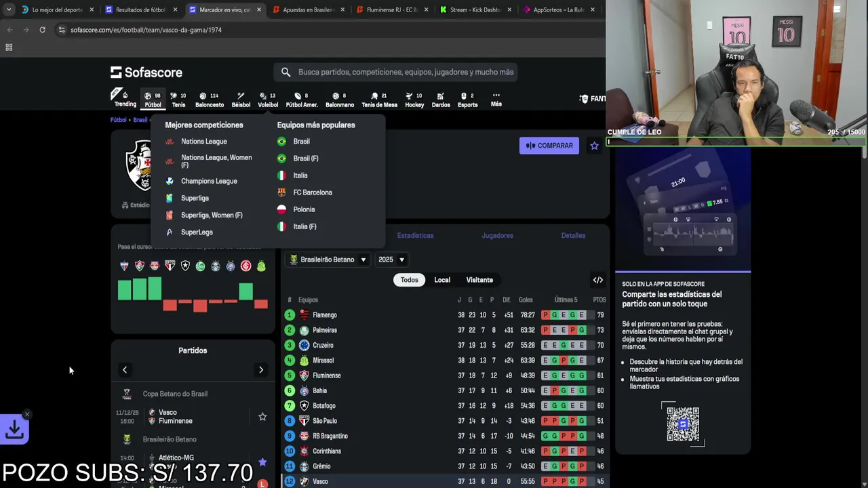Go to previous matches with left arrow
The height and width of the screenshot is (488, 868).
[x=125, y=370]
